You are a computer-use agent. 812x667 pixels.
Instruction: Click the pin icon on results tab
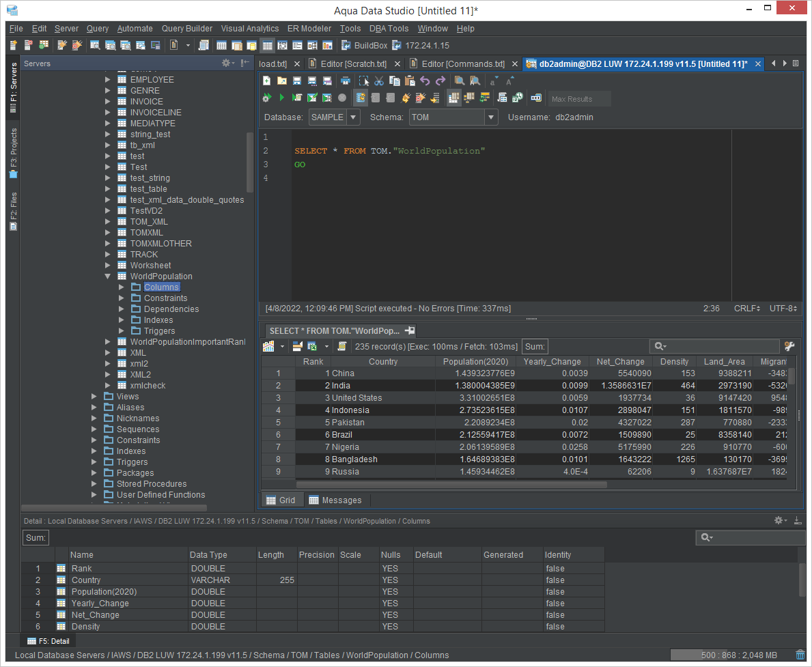(410, 330)
